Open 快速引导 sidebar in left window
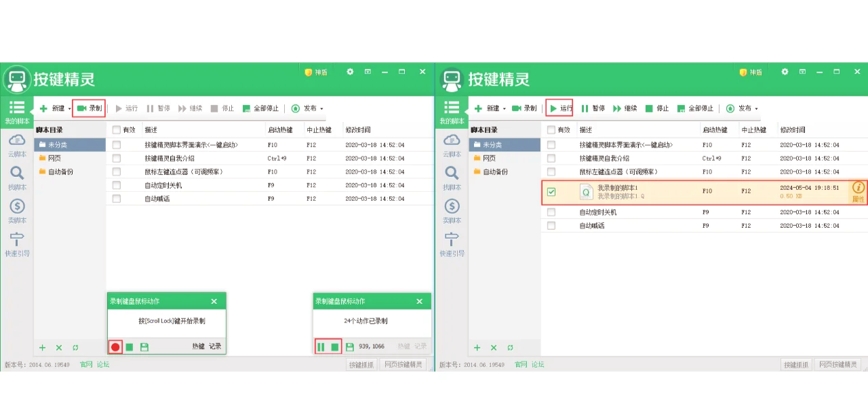 pos(16,245)
